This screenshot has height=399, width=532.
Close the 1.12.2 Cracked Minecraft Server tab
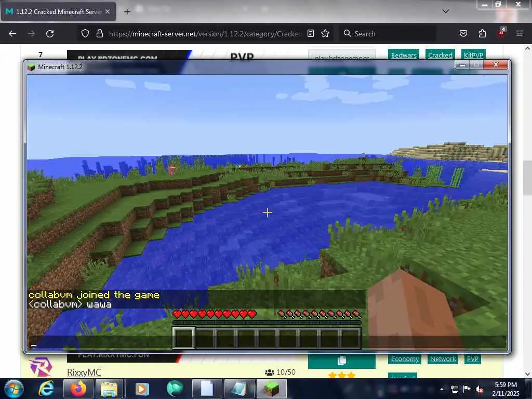tap(108, 11)
